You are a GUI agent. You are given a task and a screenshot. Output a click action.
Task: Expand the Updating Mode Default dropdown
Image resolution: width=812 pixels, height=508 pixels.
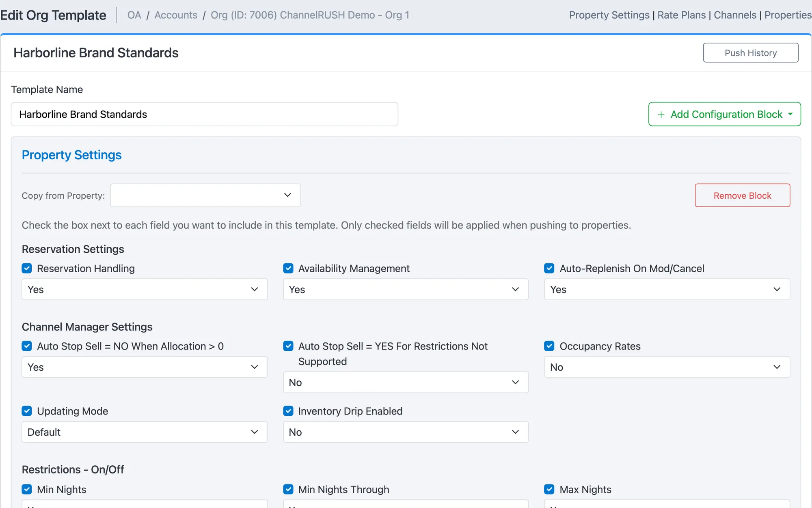(145, 432)
